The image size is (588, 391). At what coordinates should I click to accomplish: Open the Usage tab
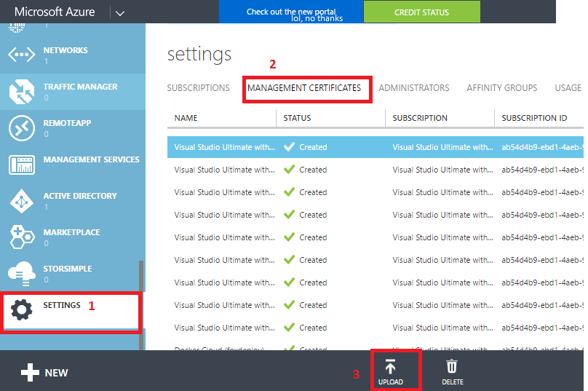click(x=568, y=88)
